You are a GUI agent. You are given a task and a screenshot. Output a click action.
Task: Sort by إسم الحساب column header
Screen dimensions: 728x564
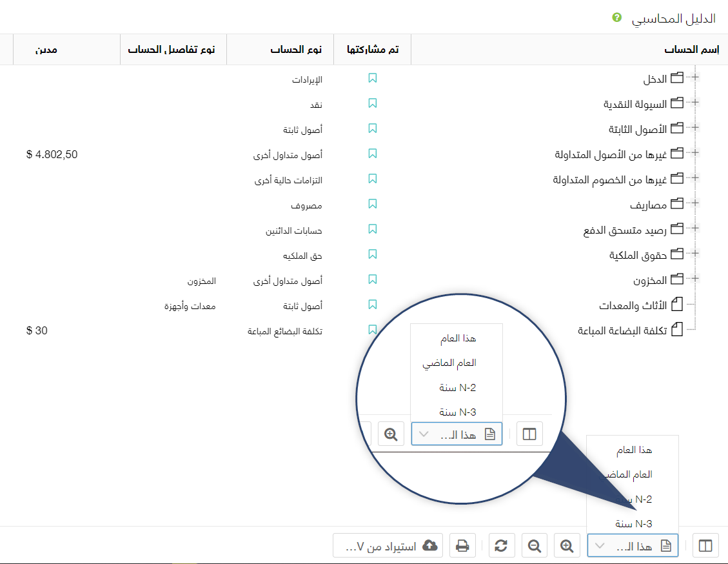click(x=692, y=49)
